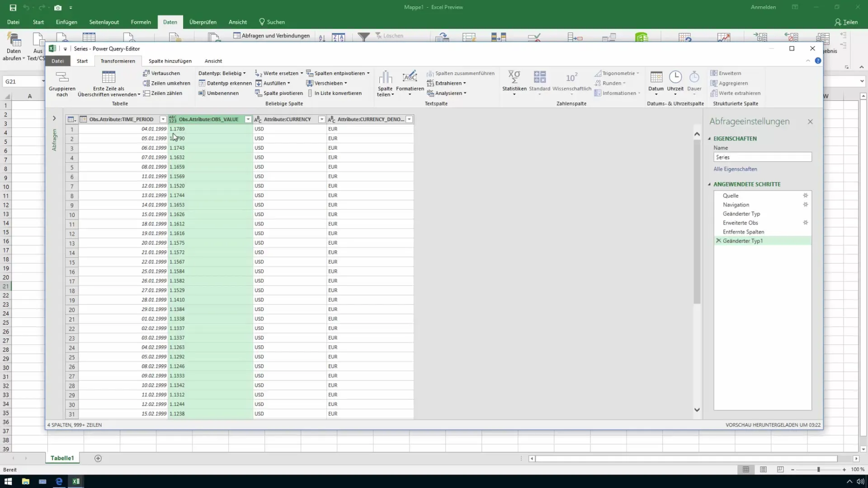Click Spalten zusammenführen
868x488 pixels.
(x=460, y=73)
